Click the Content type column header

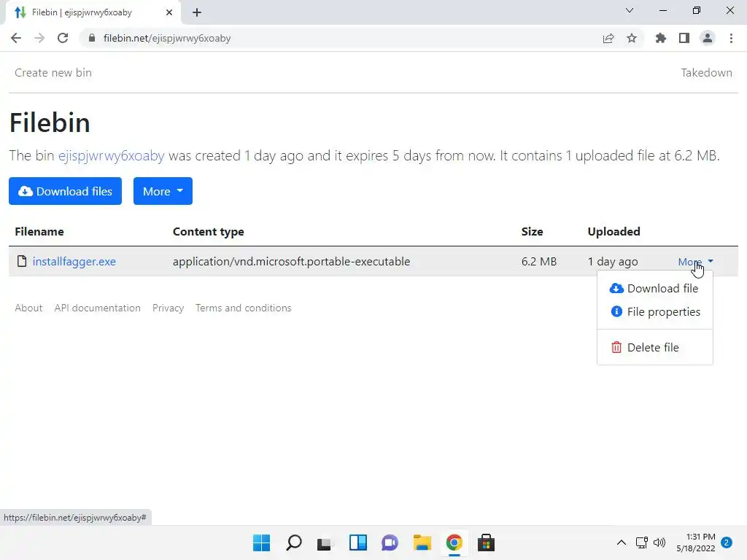(x=209, y=232)
